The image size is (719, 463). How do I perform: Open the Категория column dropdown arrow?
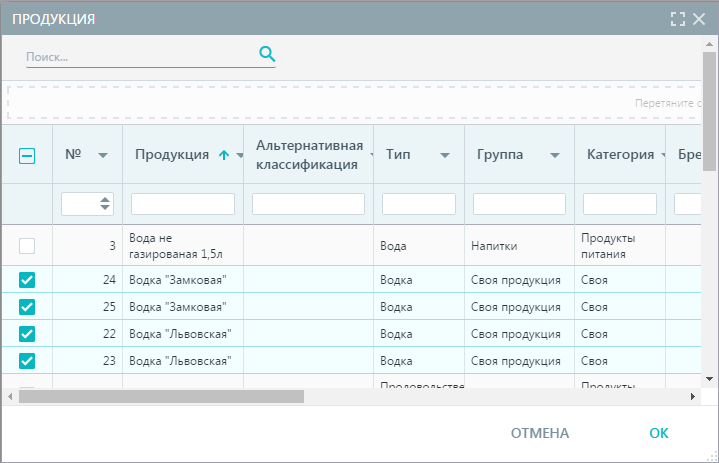tap(663, 155)
